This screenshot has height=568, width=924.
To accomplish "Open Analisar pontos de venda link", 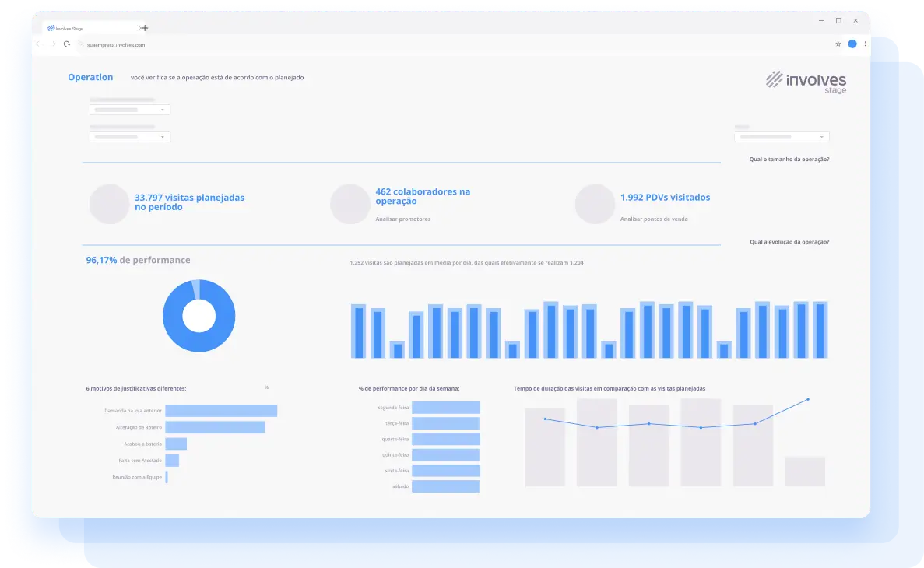I will [x=654, y=219].
